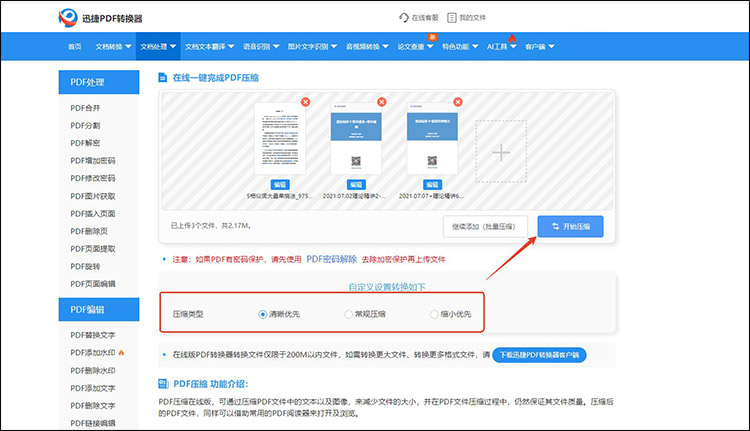This screenshot has width=750, height=431.
Task: Expand the 音视频转换 dropdown arrow
Action: (x=386, y=46)
